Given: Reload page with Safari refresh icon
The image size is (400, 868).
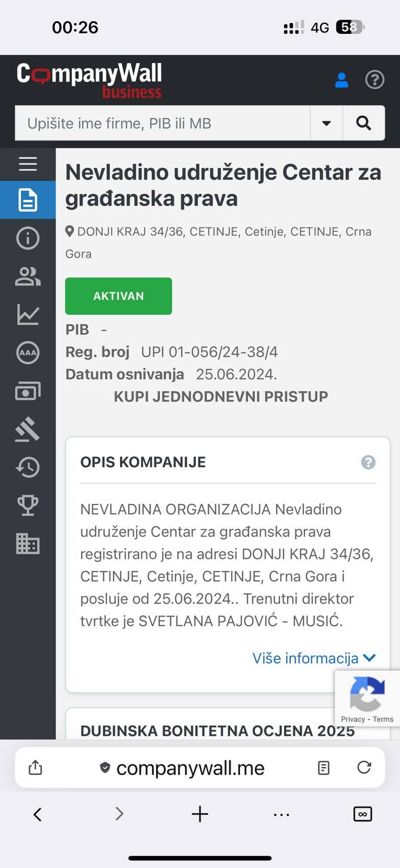Looking at the screenshot, I should tap(364, 767).
